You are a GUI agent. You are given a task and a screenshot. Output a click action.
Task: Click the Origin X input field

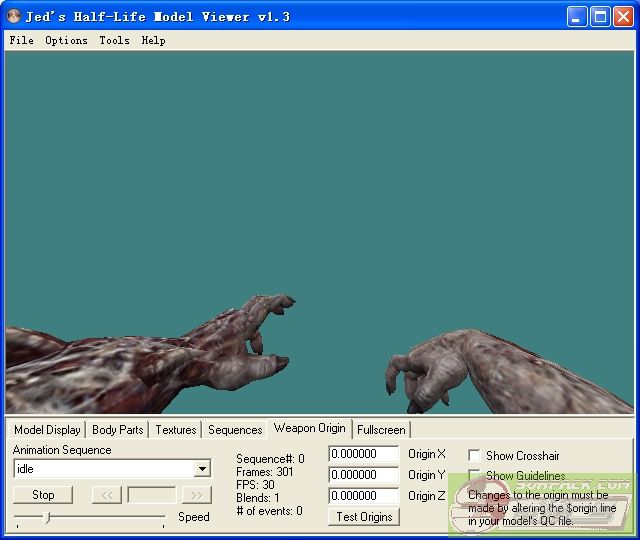364,455
